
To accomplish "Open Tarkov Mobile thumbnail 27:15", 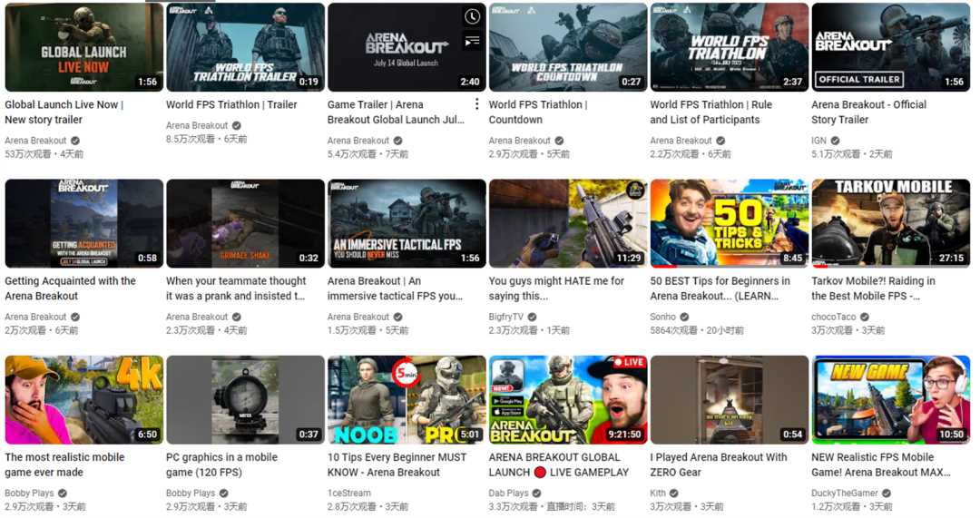I will point(891,224).
